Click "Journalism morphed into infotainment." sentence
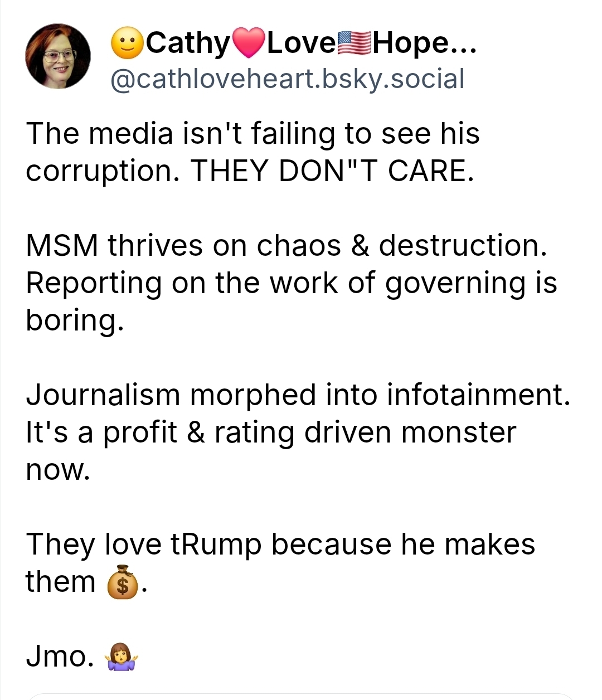The width and height of the screenshot is (602, 700). (298, 395)
